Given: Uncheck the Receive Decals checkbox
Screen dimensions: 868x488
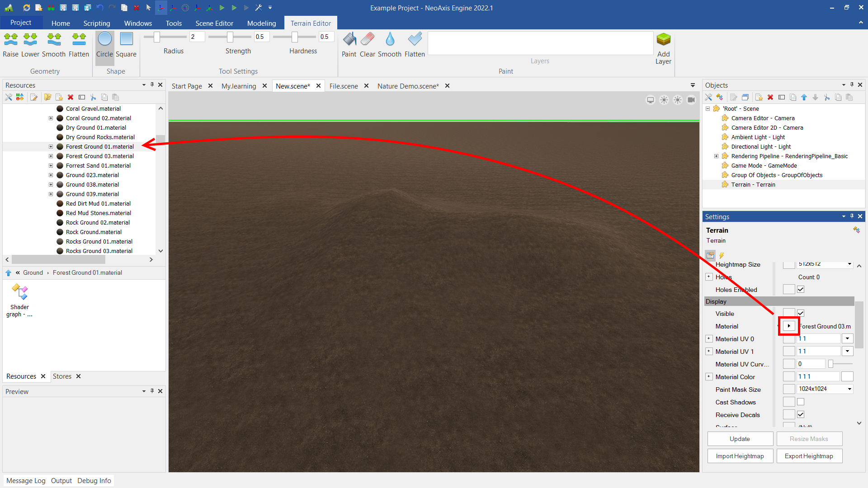Looking at the screenshot, I should [801, 415].
